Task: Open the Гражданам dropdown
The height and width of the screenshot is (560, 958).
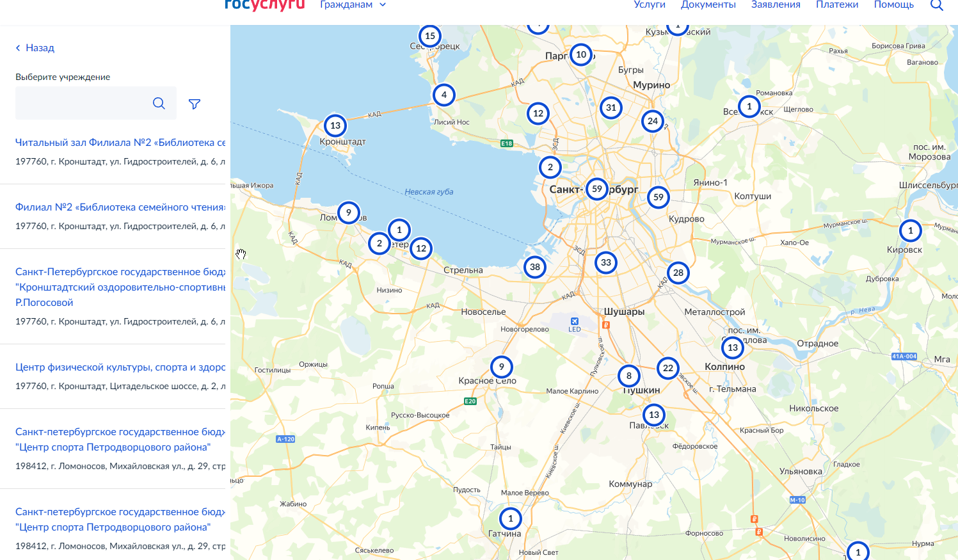Action: point(353,4)
